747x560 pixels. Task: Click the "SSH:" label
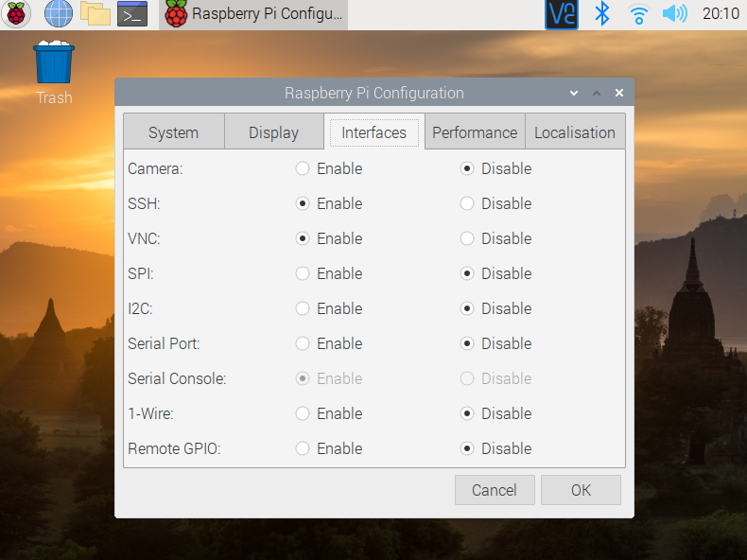144,203
